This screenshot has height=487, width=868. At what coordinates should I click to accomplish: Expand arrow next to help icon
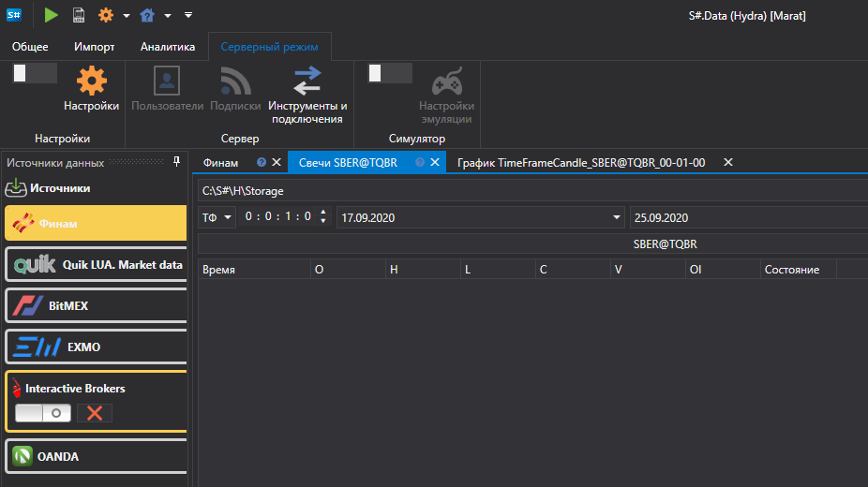pyautogui.click(x=167, y=16)
